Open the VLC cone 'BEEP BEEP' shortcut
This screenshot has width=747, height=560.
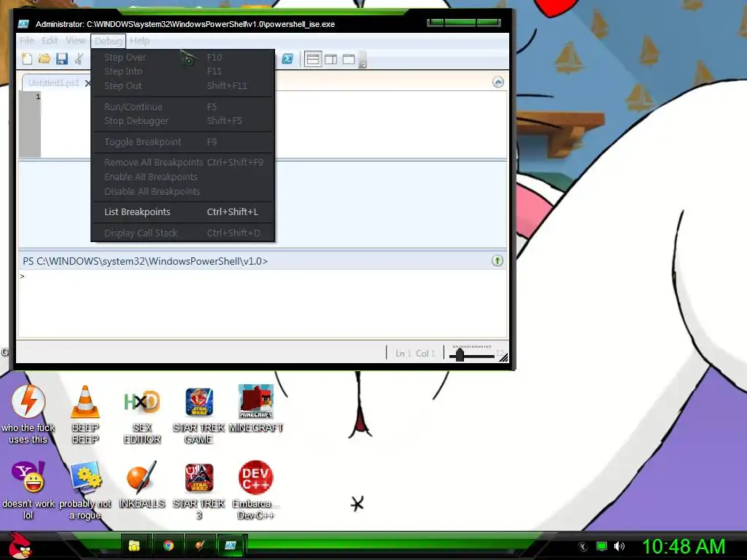point(85,414)
